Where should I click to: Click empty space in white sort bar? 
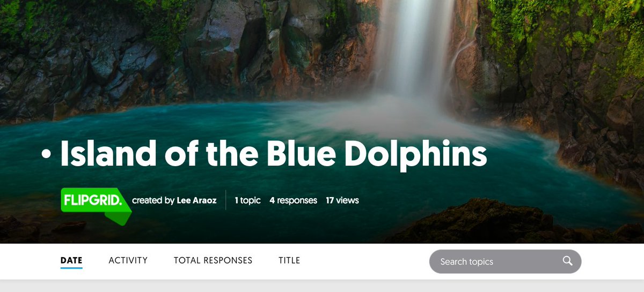coord(365,261)
